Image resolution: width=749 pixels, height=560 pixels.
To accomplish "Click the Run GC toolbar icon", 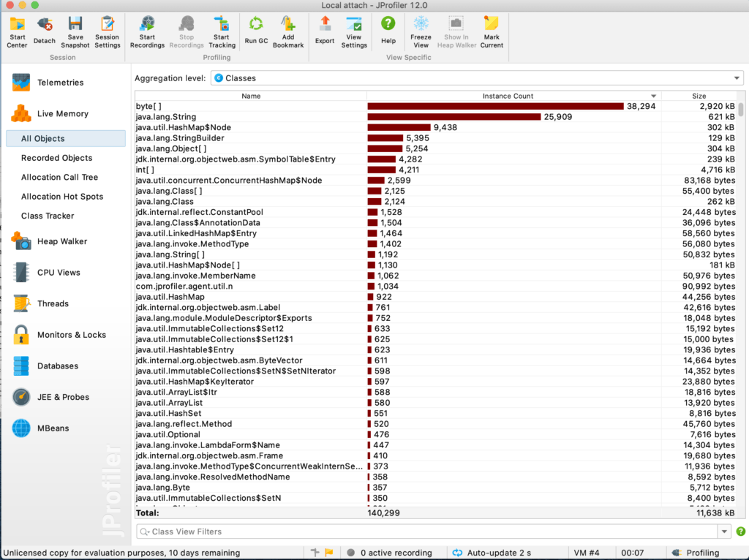I will [x=256, y=29].
